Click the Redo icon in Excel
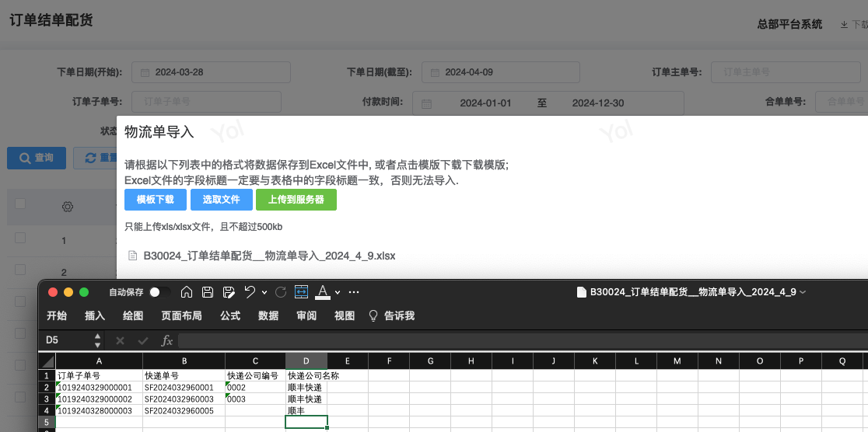This screenshot has height=432, width=868. 281,292
